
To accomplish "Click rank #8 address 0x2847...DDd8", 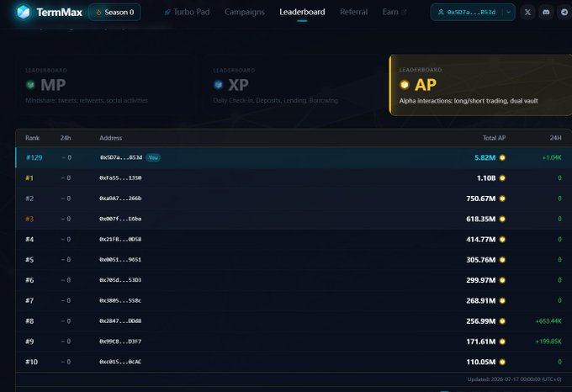I will click(120, 320).
